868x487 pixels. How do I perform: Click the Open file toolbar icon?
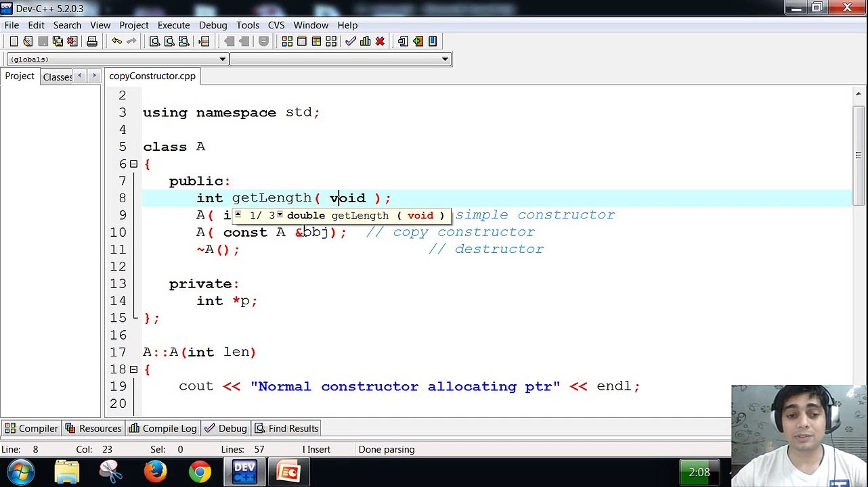[28, 41]
